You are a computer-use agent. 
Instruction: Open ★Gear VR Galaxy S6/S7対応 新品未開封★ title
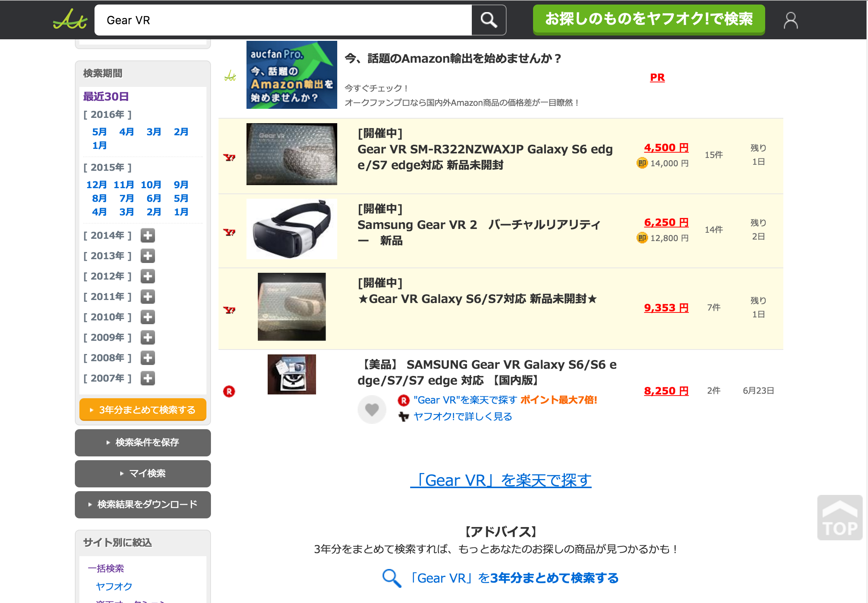(x=477, y=299)
